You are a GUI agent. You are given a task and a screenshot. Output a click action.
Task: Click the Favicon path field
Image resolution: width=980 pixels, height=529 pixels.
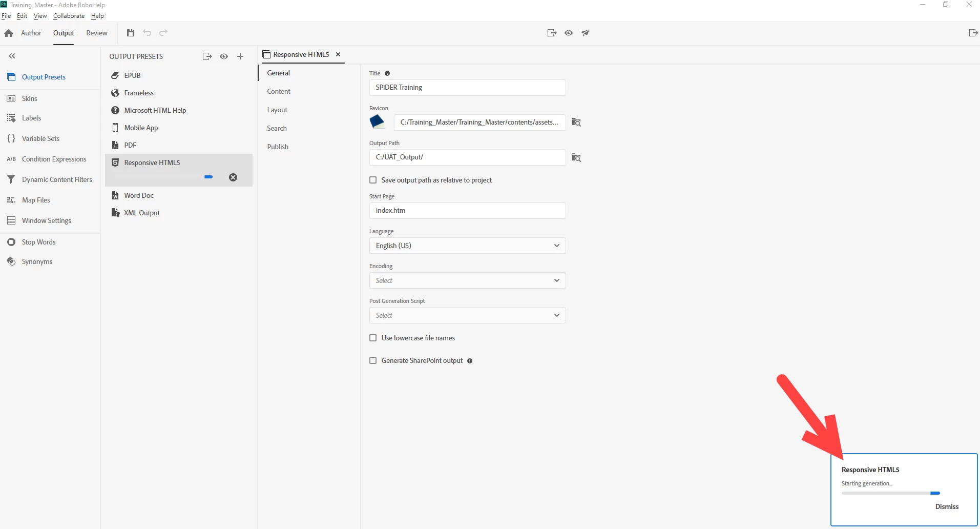[x=479, y=123]
